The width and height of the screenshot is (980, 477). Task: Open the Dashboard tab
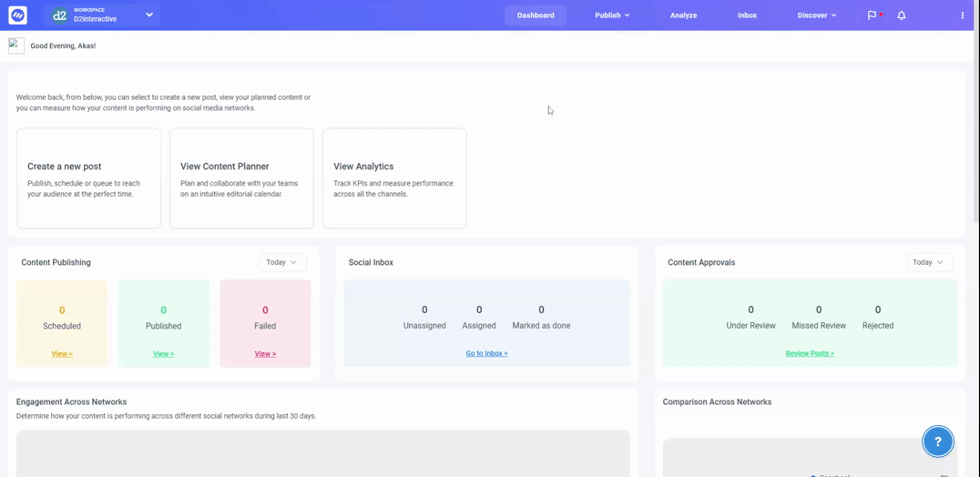(536, 15)
